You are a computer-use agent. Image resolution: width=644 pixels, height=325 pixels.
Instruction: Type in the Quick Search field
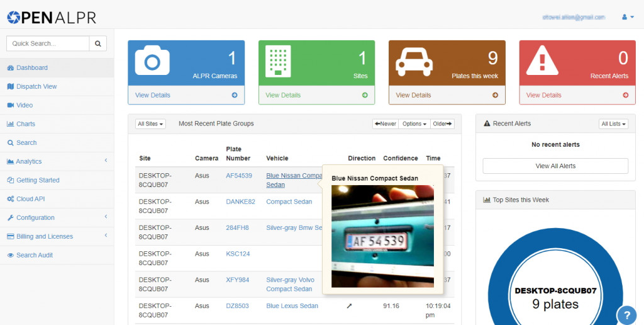pos(48,43)
